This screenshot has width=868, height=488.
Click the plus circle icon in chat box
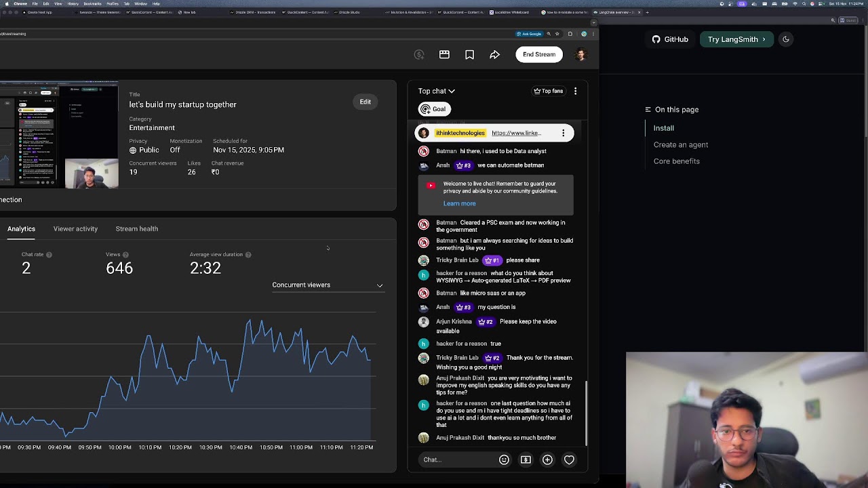547,460
